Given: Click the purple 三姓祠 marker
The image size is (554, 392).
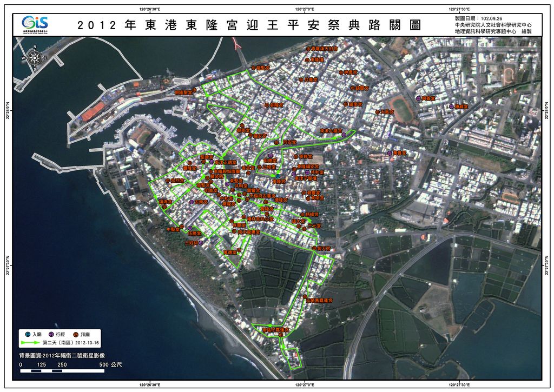Looking at the screenshot, I should pos(201,243).
